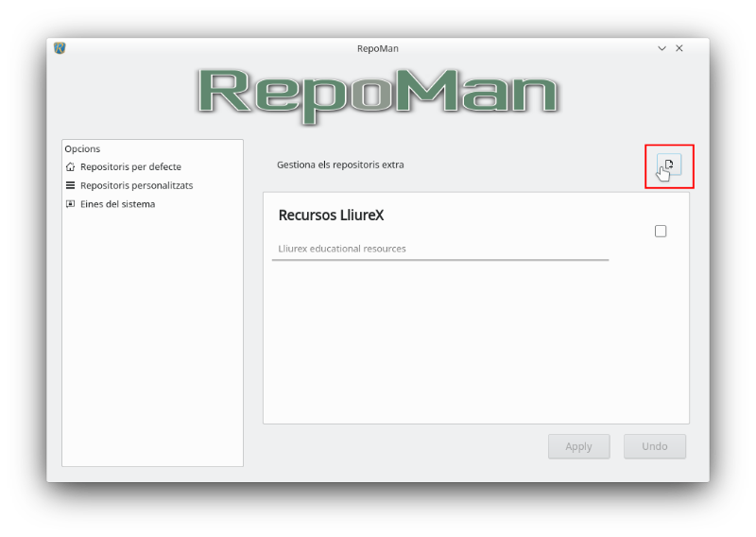The width and height of the screenshot is (756, 537).
Task: Click the Undo button
Action: tap(654, 446)
